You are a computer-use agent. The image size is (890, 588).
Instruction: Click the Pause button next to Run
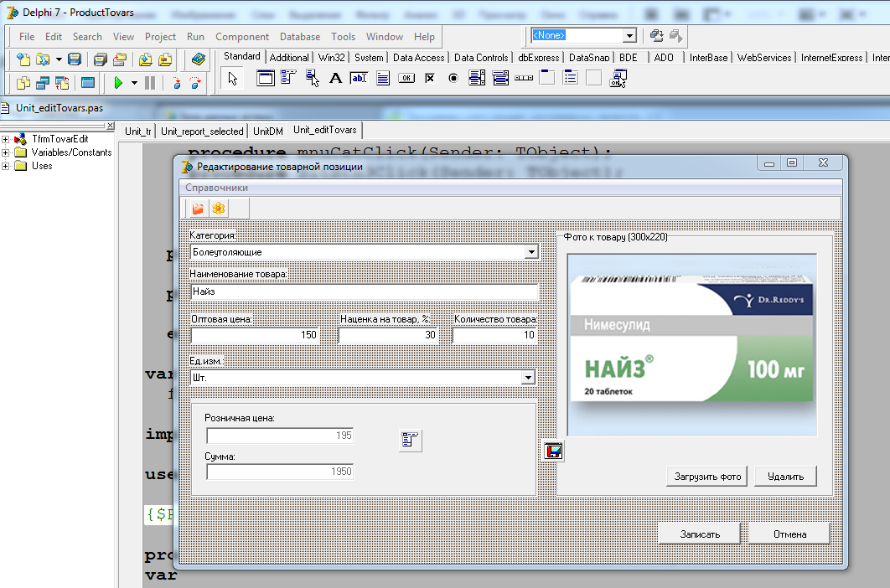[x=150, y=83]
